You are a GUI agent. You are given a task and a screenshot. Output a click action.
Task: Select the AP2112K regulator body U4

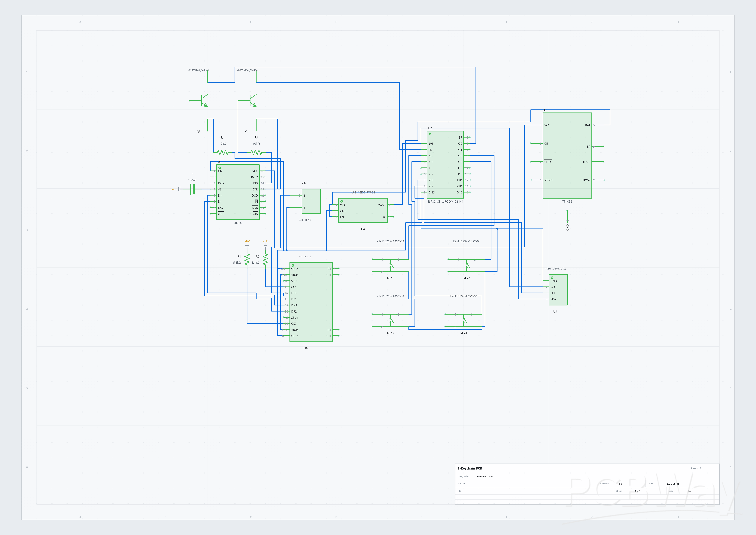point(363,211)
